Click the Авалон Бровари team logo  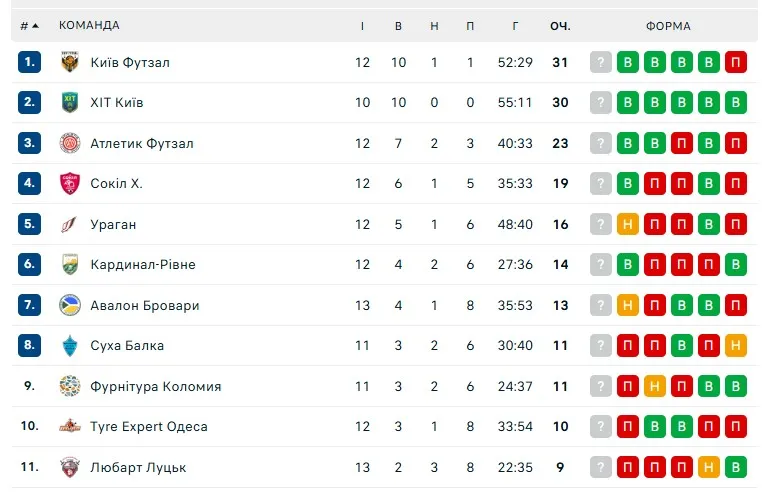click(x=70, y=305)
